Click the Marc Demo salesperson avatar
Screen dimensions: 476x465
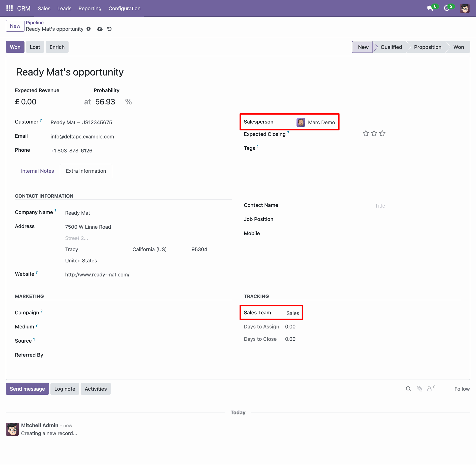(x=301, y=122)
